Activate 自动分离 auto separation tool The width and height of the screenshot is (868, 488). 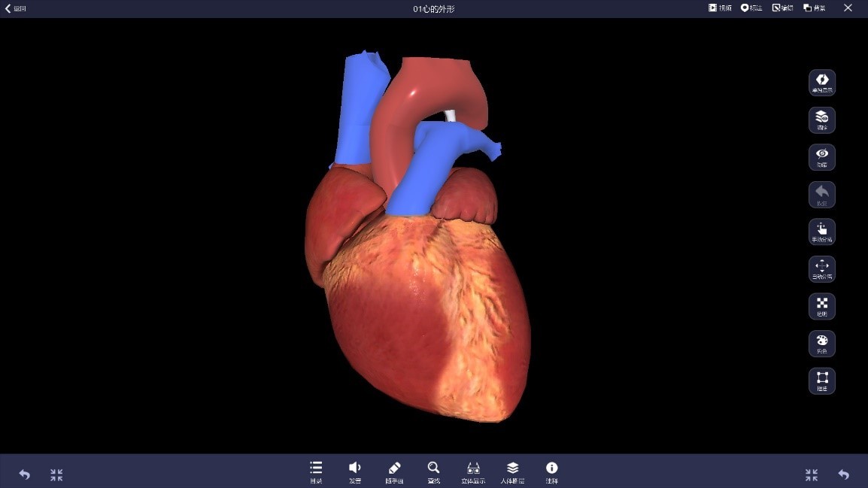[822, 269]
